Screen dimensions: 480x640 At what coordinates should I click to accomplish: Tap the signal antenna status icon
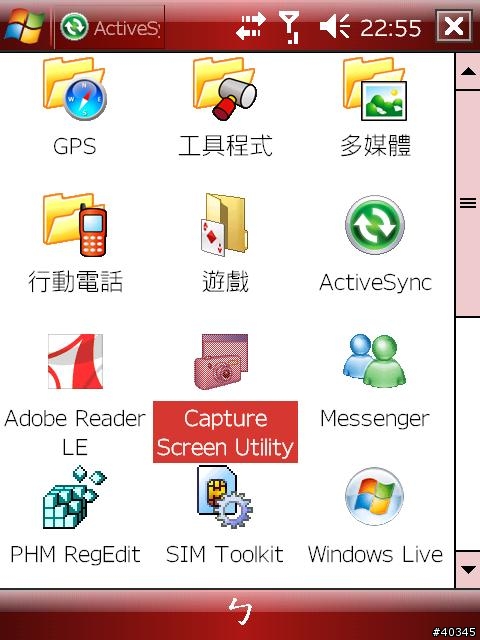(x=289, y=27)
